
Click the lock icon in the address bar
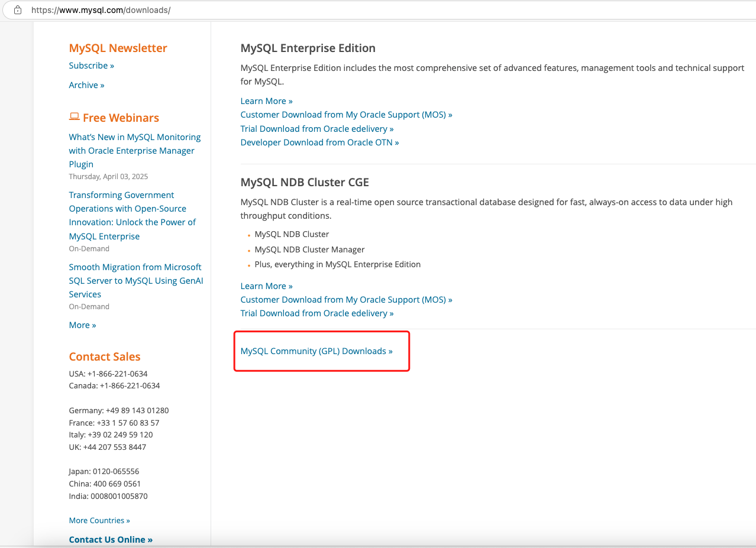pos(18,10)
